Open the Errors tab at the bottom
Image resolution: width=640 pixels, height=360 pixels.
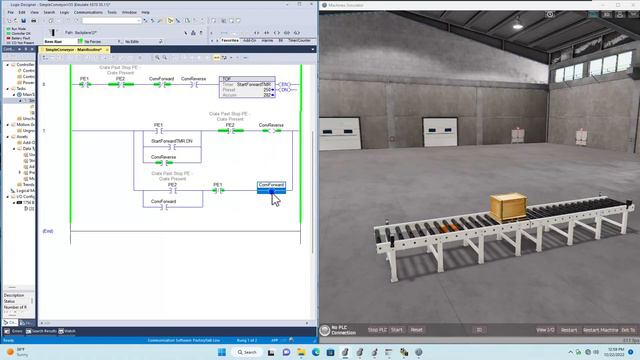pos(13,331)
